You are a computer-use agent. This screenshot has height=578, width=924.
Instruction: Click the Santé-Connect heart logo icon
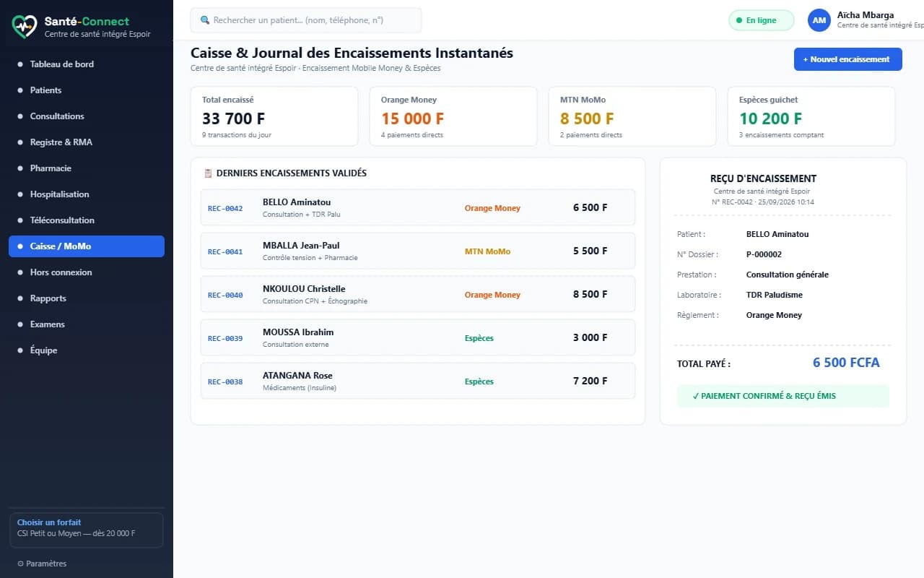point(24,27)
